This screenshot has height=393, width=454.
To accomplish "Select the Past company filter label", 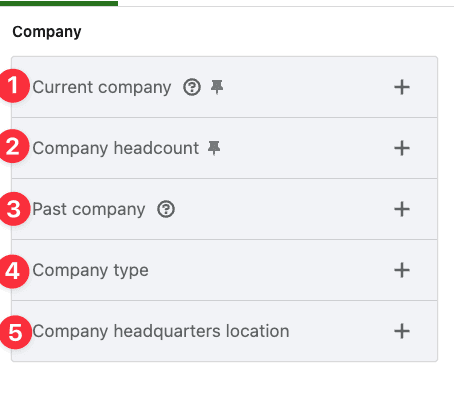I will (x=89, y=210).
